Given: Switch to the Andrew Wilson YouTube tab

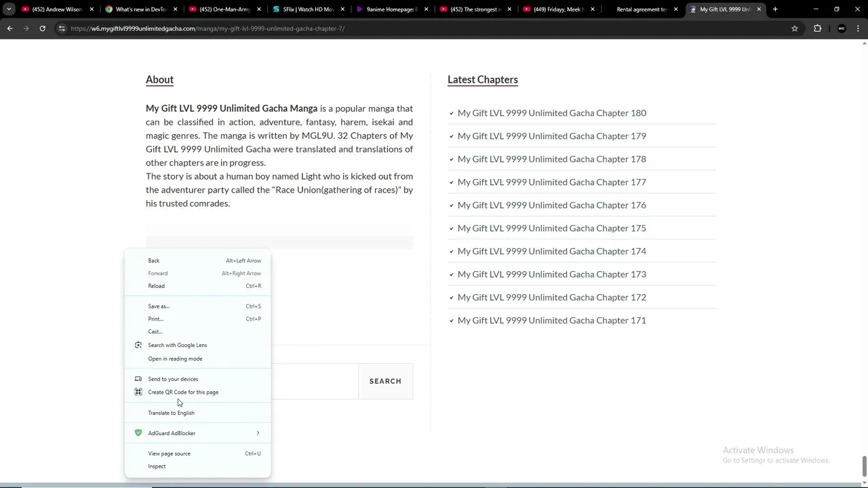Looking at the screenshot, I should 57,9.
